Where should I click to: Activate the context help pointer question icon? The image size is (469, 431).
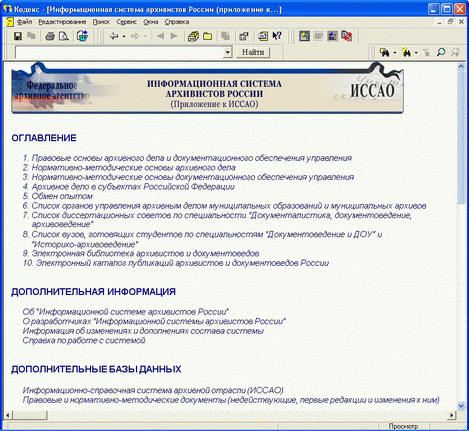[277, 36]
